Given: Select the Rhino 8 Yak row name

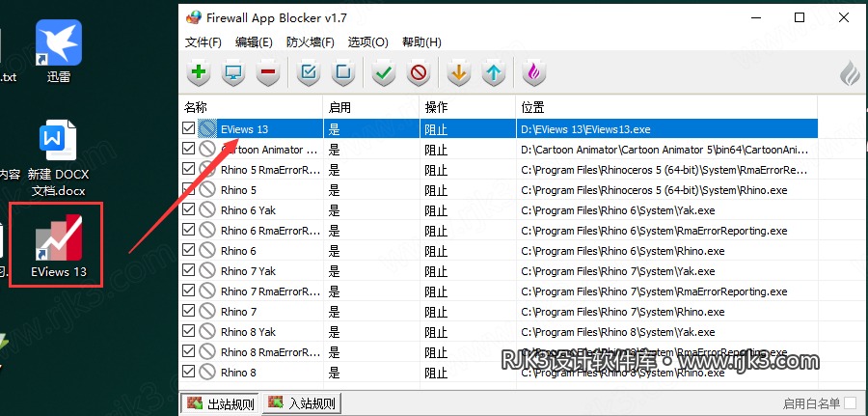Looking at the screenshot, I should point(248,332).
